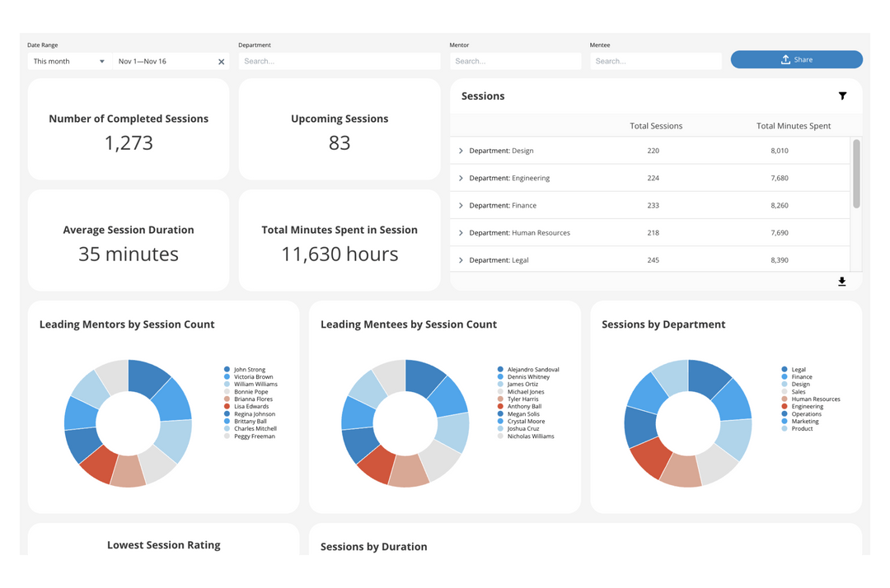Click the Mentor search field
Screen dimensions: 890x588
515,61
